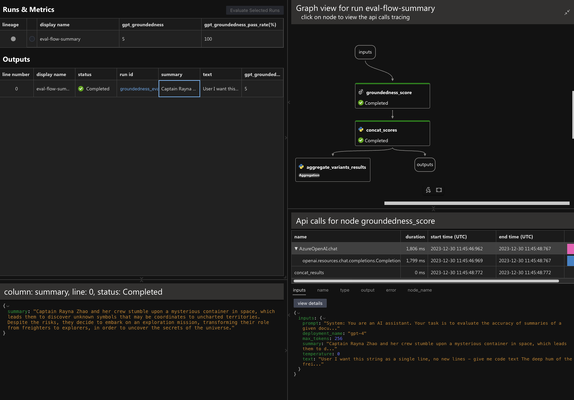Collapse the root JSON brace in summary viewer
574x400 pixels.
[x=7, y=306]
